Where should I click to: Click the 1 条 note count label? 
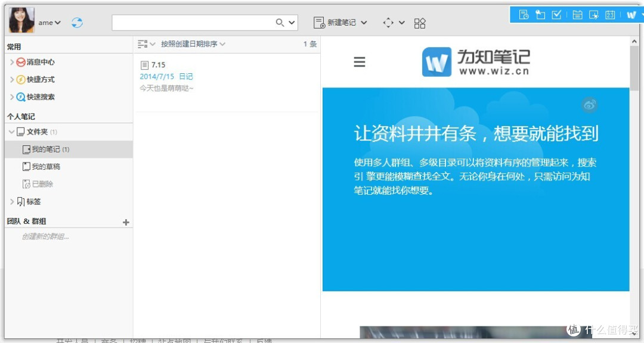coord(310,44)
